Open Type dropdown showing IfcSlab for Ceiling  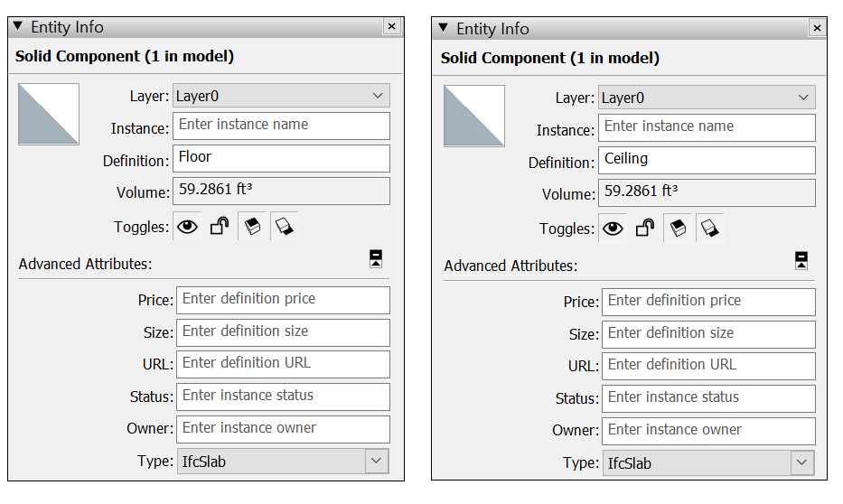[x=801, y=463]
